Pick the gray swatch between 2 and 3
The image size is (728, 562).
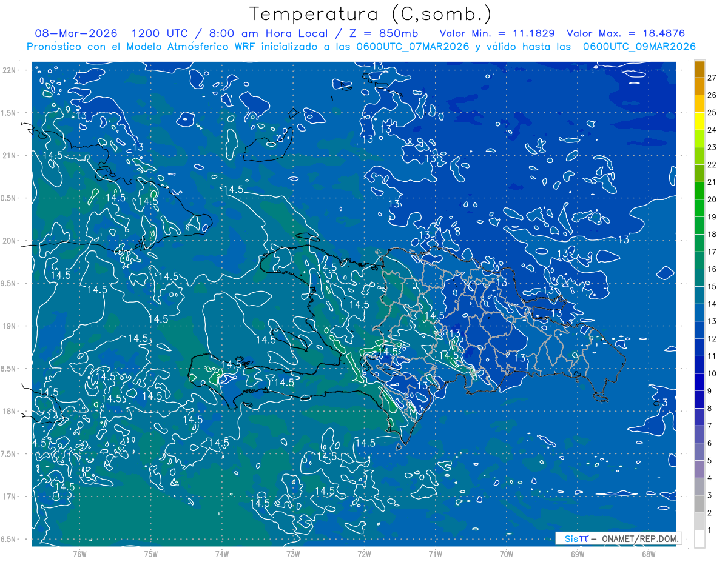[699, 504]
